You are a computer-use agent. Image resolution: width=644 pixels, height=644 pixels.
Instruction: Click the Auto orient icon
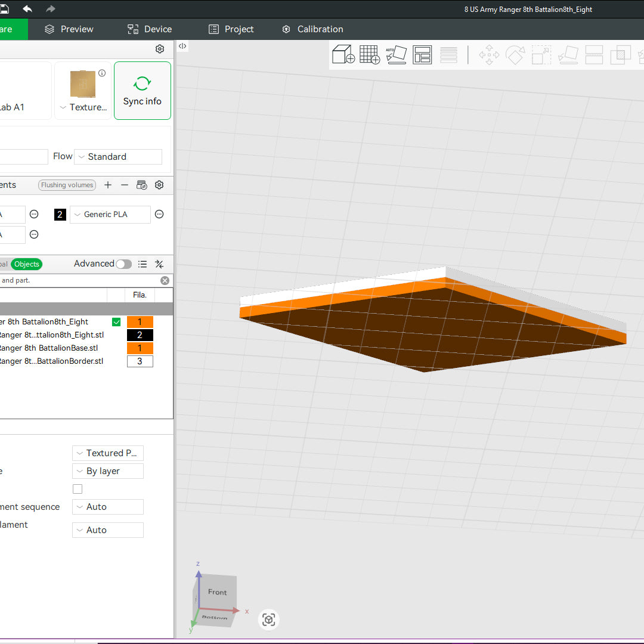[396, 54]
